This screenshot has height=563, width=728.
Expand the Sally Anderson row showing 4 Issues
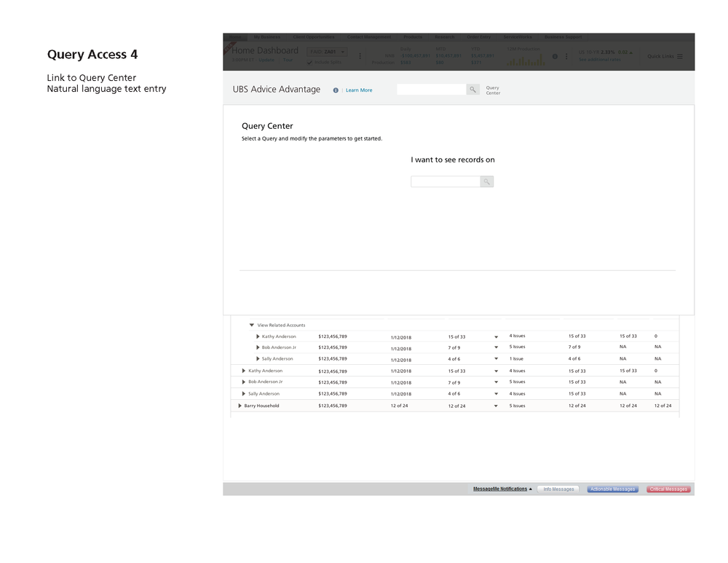coord(244,393)
